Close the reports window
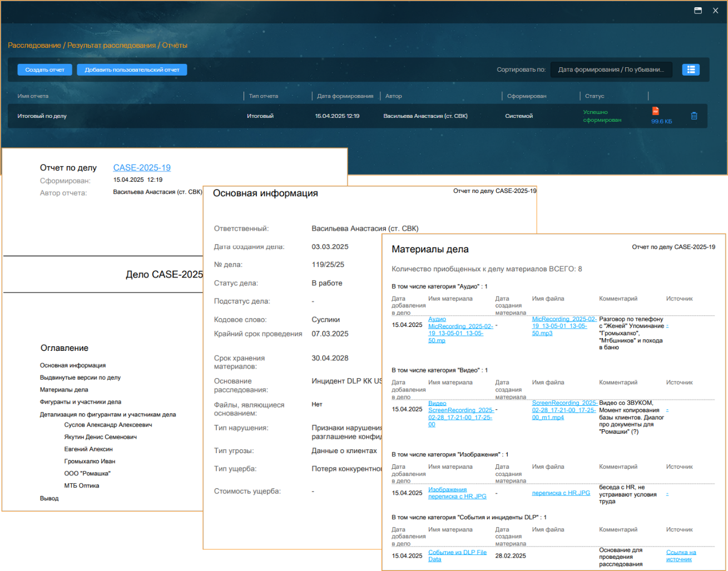This screenshot has height=571, width=728. (x=716, y=11)
